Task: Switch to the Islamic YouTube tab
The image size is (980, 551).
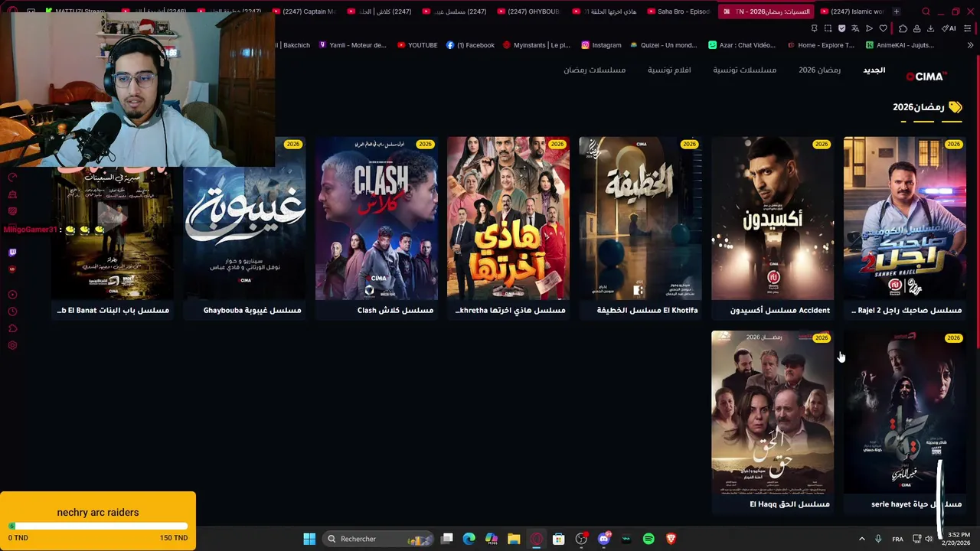Action: tap(851, 11)
